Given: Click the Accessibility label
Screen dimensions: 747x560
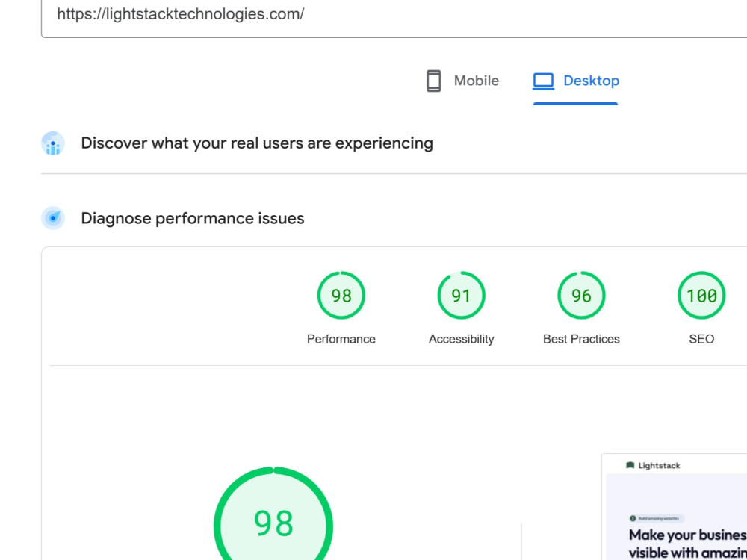Looking at the screenshot, I should point(461,339).
